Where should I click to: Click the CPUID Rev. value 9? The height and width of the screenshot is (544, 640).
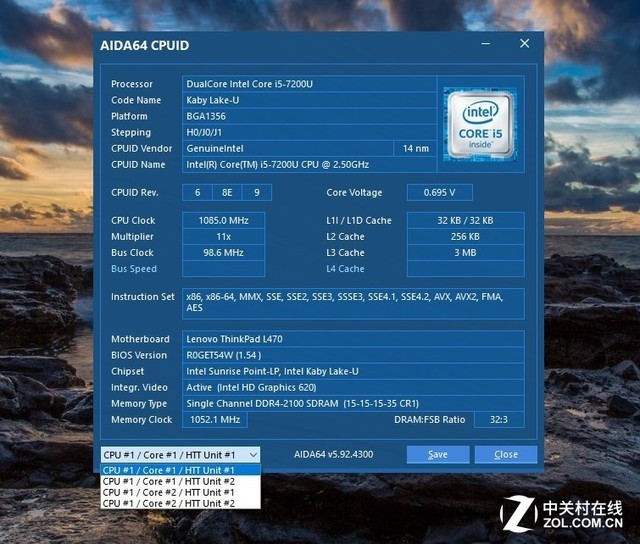257,193
